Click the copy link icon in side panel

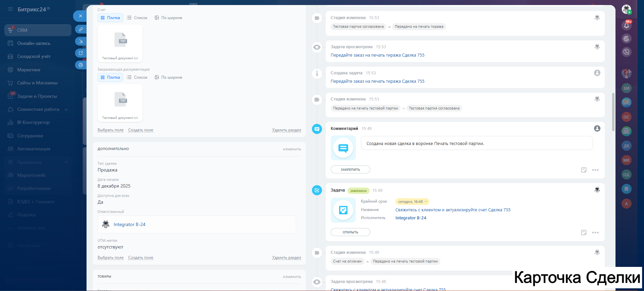point(80,29)
